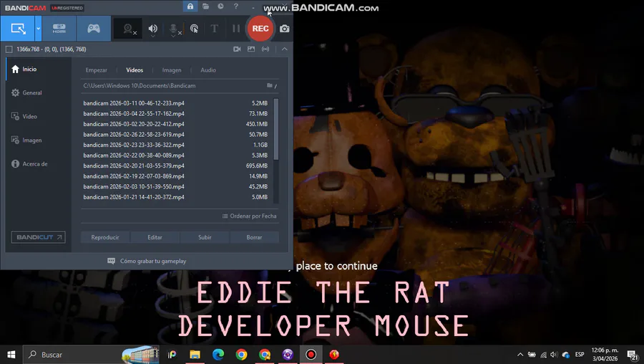Open the BANDICUT link button
The width and height of the screenshot is (644, 364).
coord(38,237)
